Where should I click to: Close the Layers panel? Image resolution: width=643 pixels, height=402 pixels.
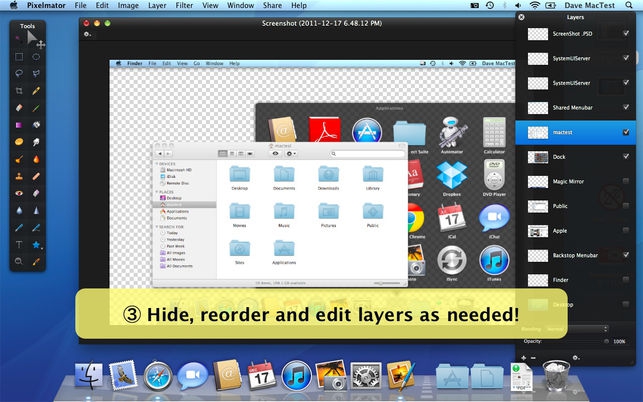521,17
